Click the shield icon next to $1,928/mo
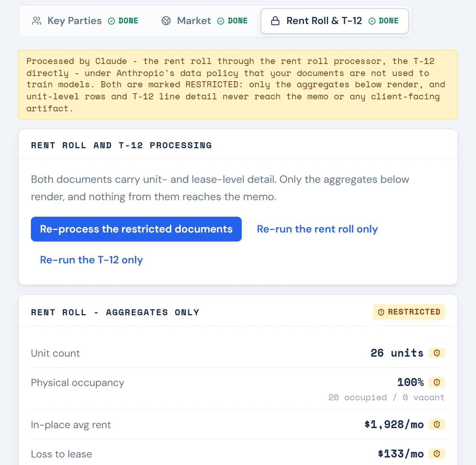476x465 pixels. tap(437, 424)
